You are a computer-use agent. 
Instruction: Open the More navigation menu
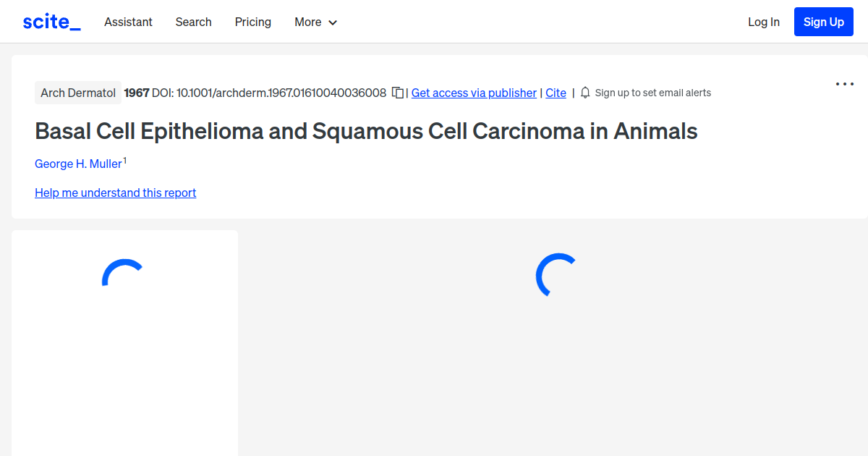310,22
